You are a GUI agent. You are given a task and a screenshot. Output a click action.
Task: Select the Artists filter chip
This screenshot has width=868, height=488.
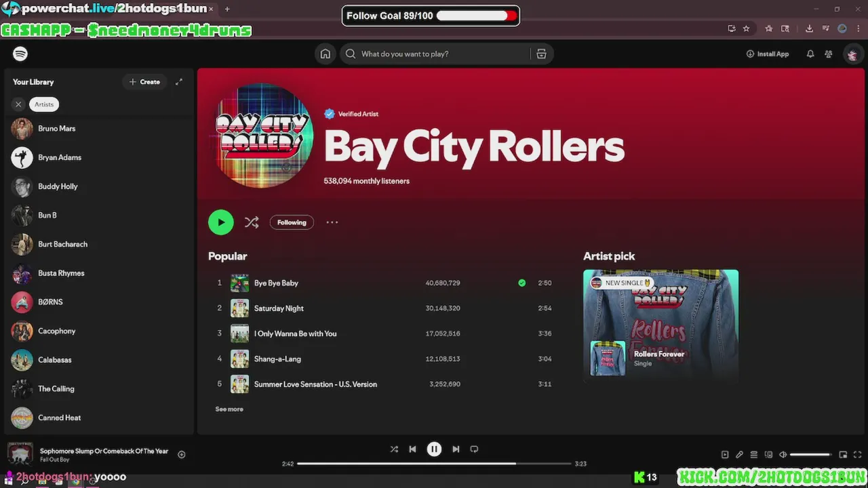44,104
